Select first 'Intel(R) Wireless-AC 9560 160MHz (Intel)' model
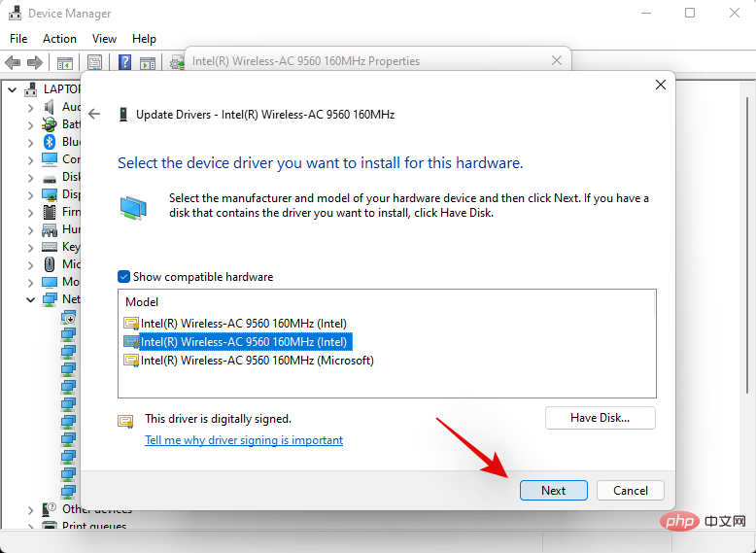 pyautogui.click(x=244, y=323)
